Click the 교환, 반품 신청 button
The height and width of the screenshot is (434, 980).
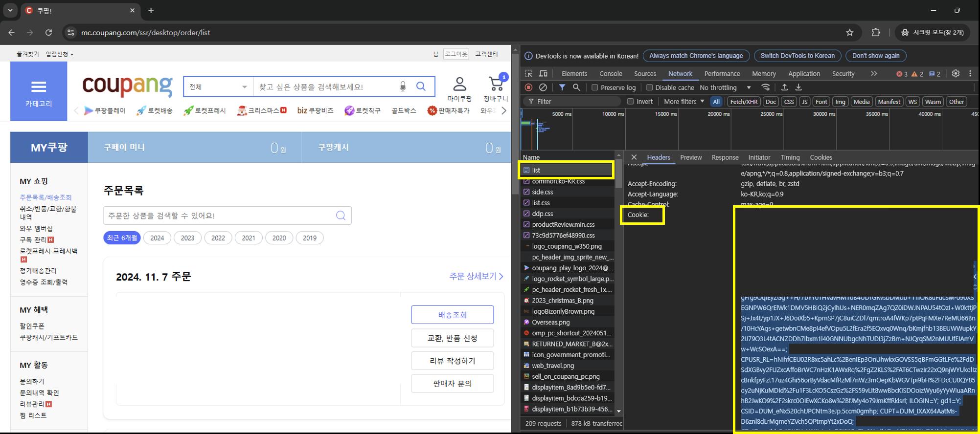coord(453,338)
